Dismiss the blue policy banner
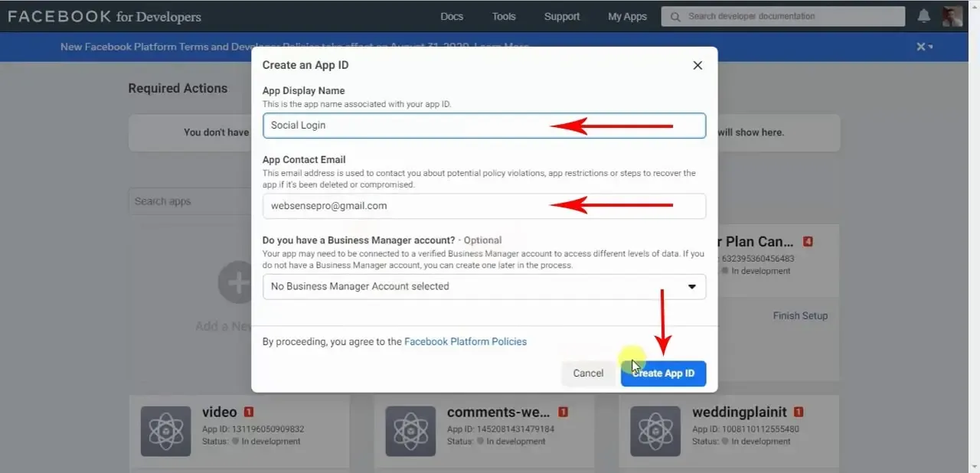The width and height of the screenshot is (980, 473). (921, 47)
